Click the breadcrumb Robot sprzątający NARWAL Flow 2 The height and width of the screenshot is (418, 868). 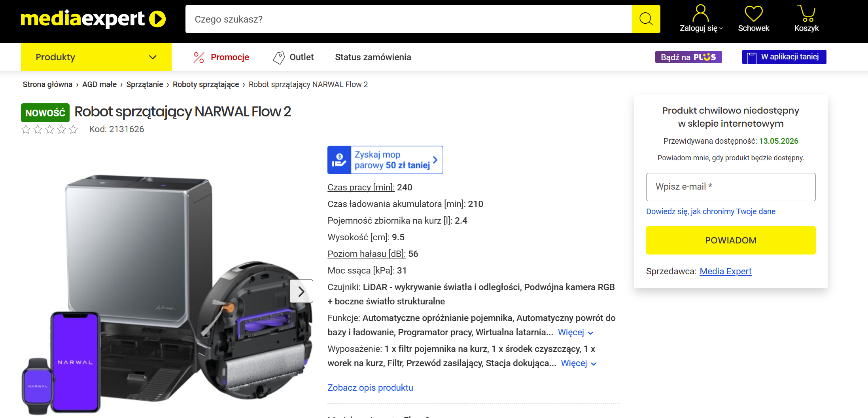(x=308, y=84)
